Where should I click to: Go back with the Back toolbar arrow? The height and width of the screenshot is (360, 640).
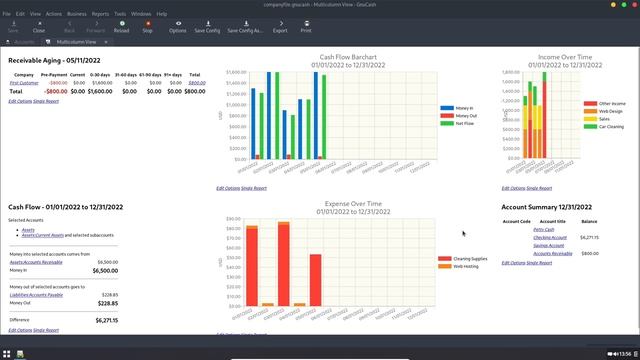(x=69, y=27)
